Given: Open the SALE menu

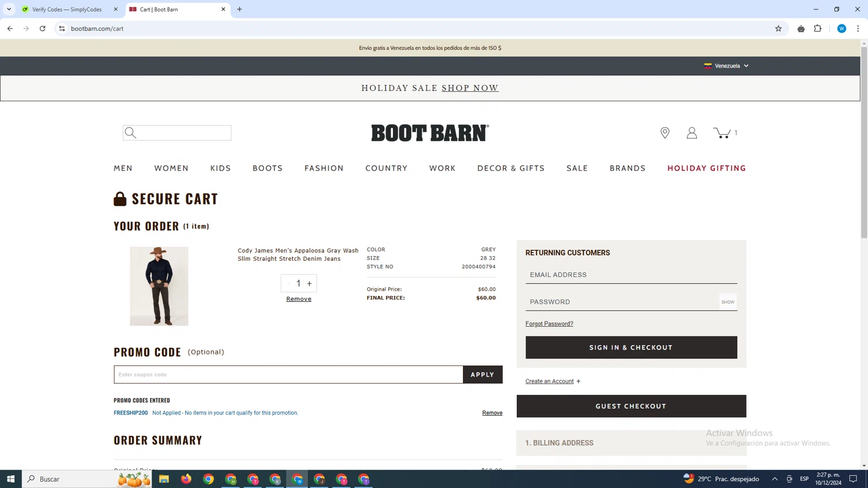Looking at the screenshot, I should 577,168.
